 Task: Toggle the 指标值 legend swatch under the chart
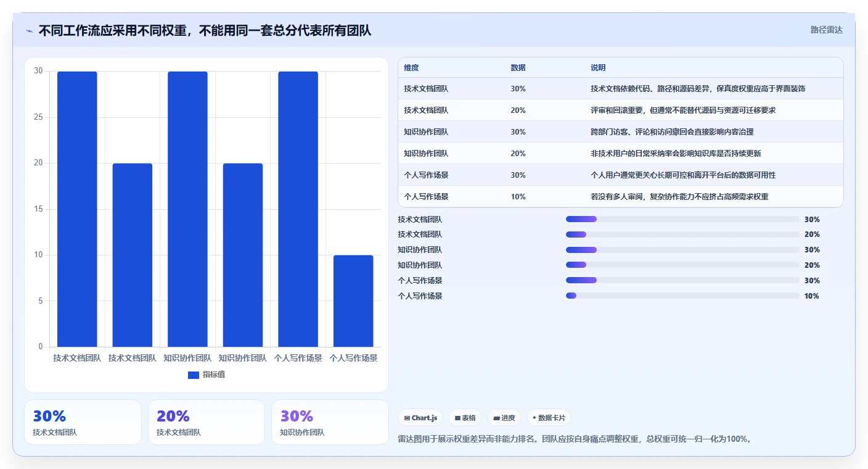coord(194,375)
